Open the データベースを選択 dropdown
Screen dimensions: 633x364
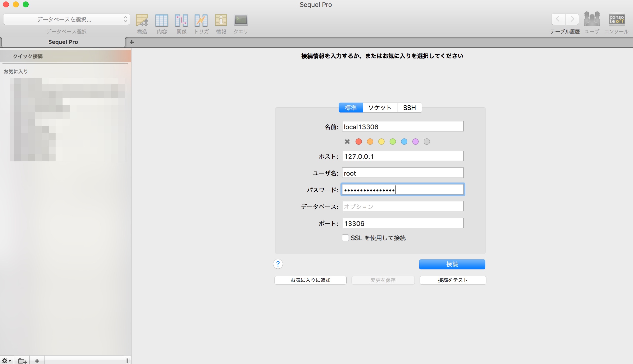coord(67,19)
